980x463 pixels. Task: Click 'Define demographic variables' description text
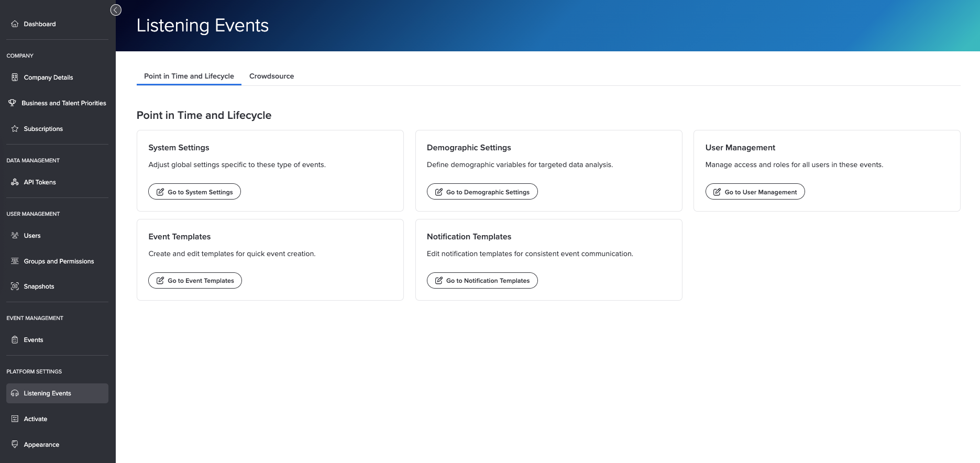click(x=520, y=164)
